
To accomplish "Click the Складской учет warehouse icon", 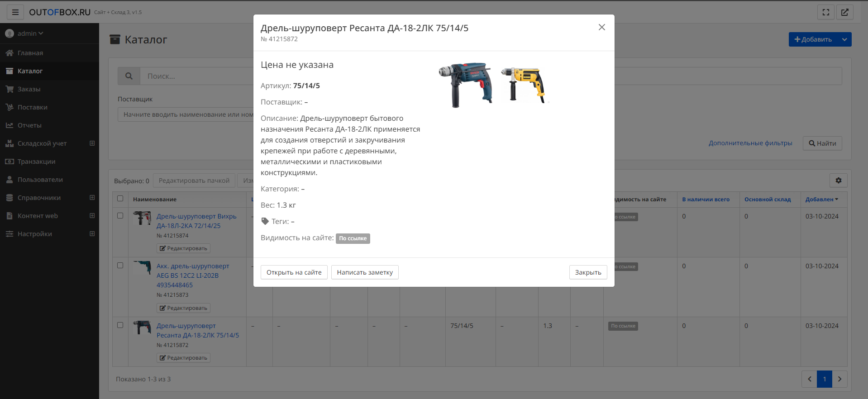I will [x=10, y=143].
